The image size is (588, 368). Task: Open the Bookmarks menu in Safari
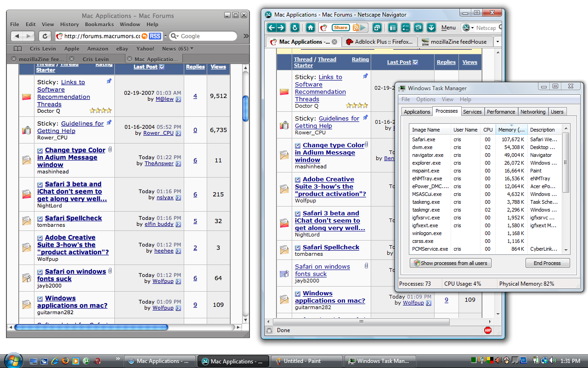tap(99, 24)
